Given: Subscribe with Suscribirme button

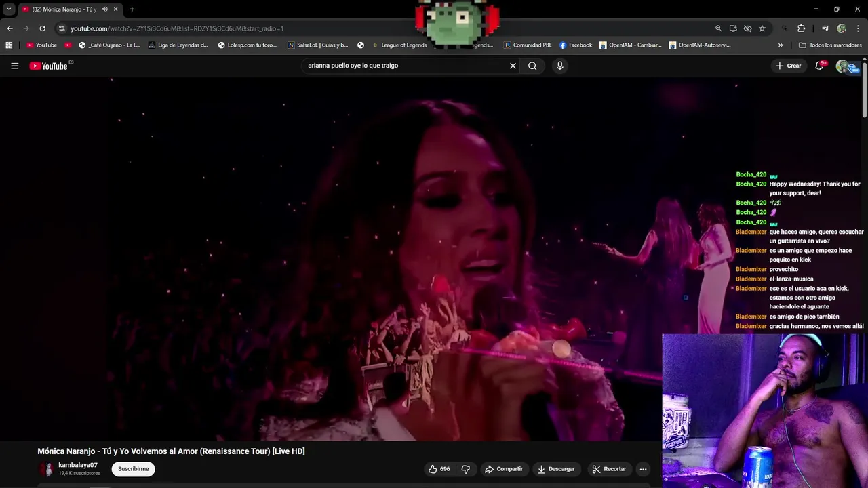Looking at the screenshot, I should [x=133, y=469].
